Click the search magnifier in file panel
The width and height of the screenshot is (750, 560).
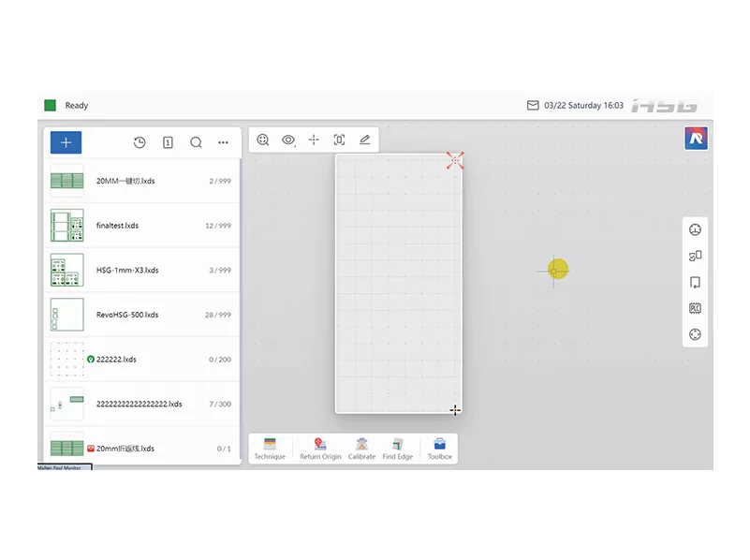(196, 142)
